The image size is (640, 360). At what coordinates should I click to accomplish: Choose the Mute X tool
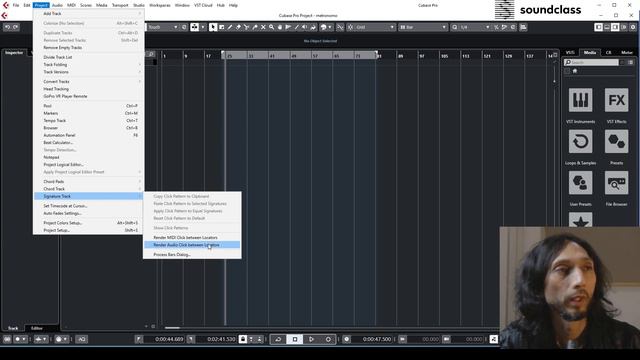pyautogui.click(x=263, y=27)
